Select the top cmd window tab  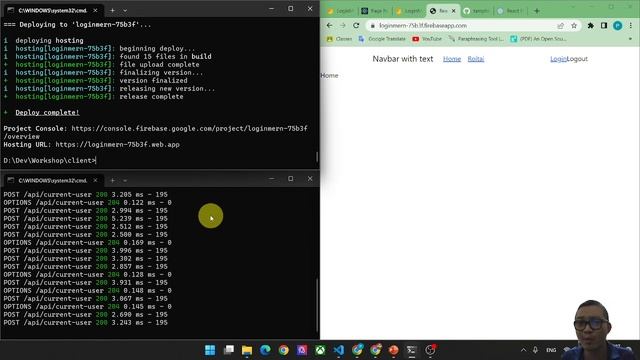pyautogui.click(x=52, y=10)
